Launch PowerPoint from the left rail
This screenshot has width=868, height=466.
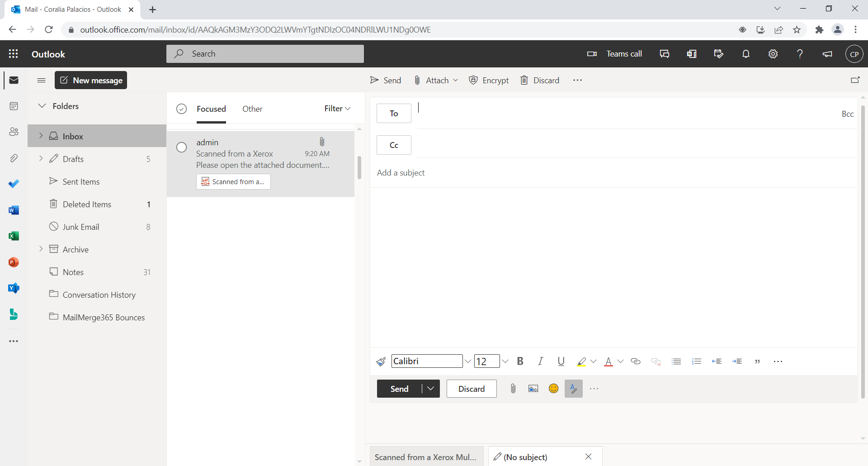click(14, 262)
